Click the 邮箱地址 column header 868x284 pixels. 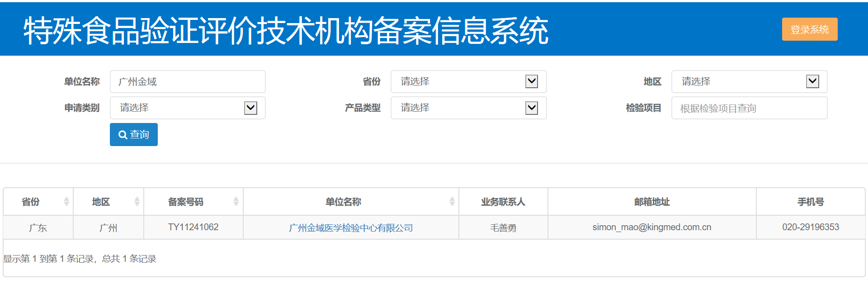pos(652,202)
